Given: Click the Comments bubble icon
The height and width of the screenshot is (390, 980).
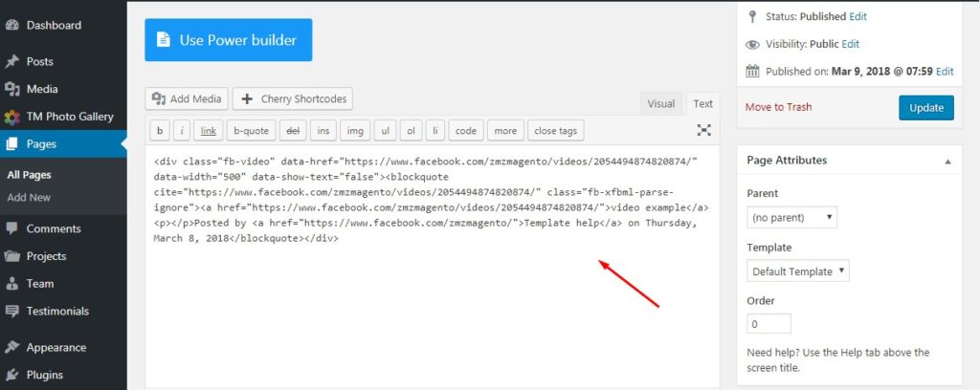Looking at the screenshot, I should [x=11, y=228].
